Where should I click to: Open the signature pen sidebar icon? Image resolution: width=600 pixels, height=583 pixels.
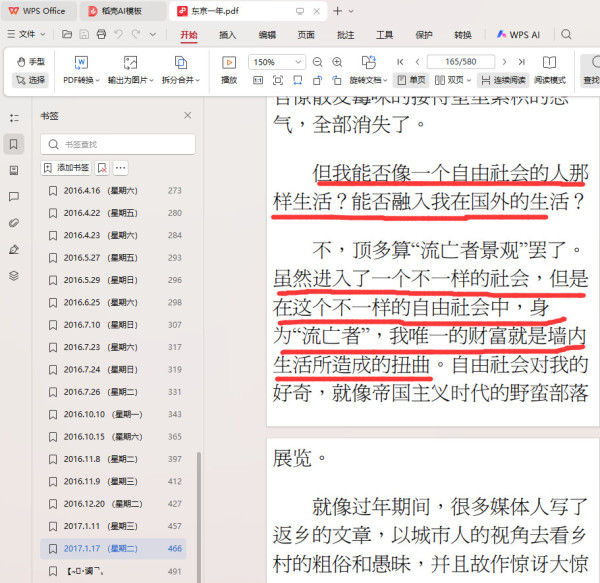[x=14, y=249]
